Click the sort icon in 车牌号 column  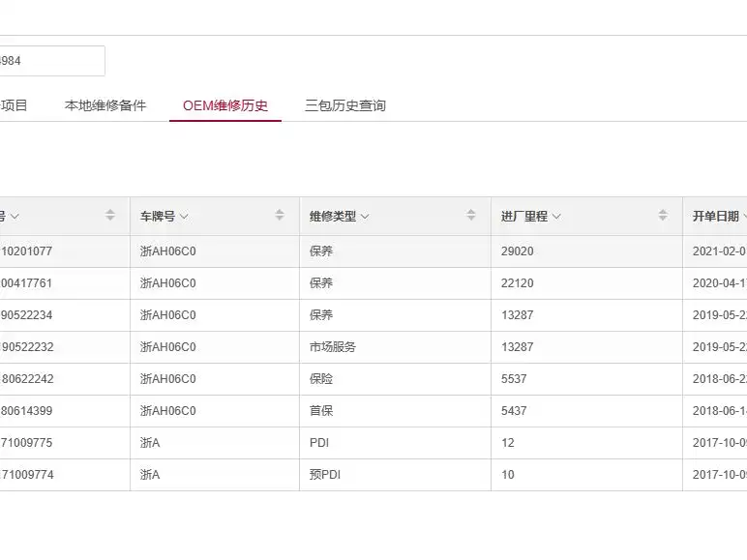(x=280, y=216)
